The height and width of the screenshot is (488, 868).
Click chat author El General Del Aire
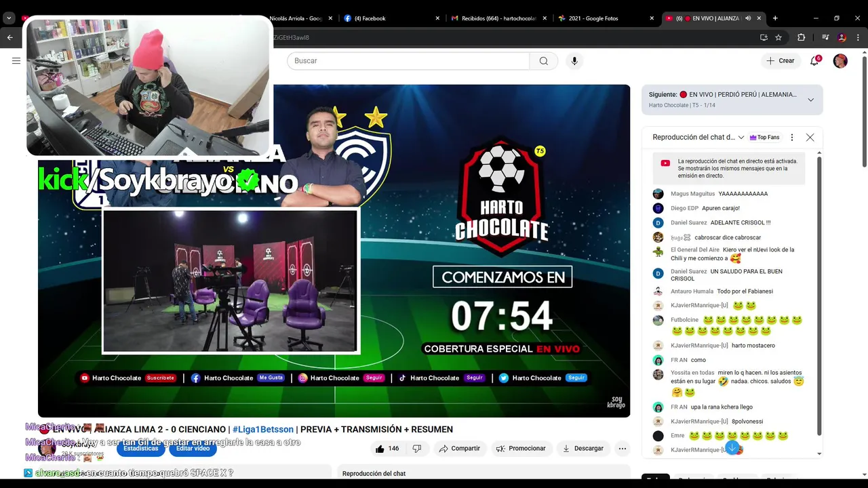click(695, 249)
